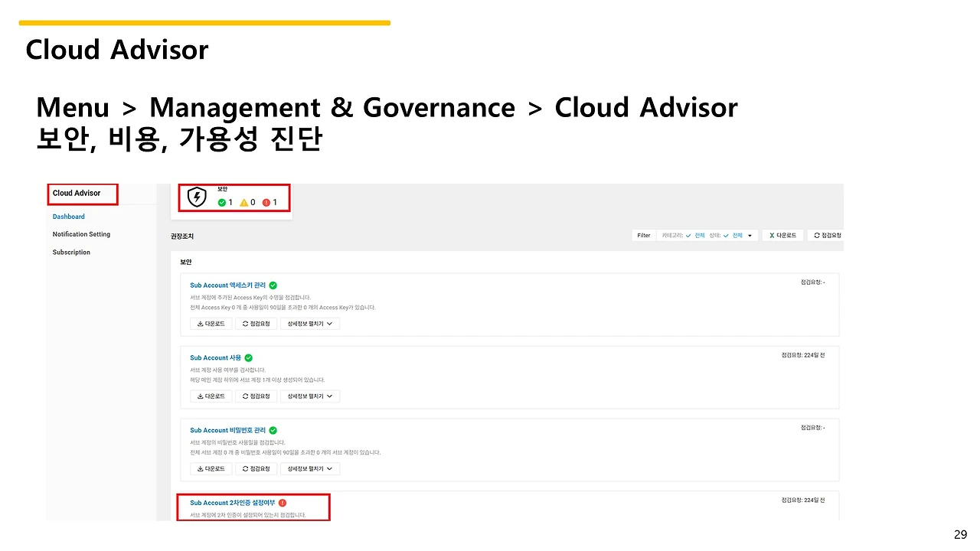Viewport: 980px width, 551px height.
Task: Open Notification Setting in the sidebar
Action: 81,234
